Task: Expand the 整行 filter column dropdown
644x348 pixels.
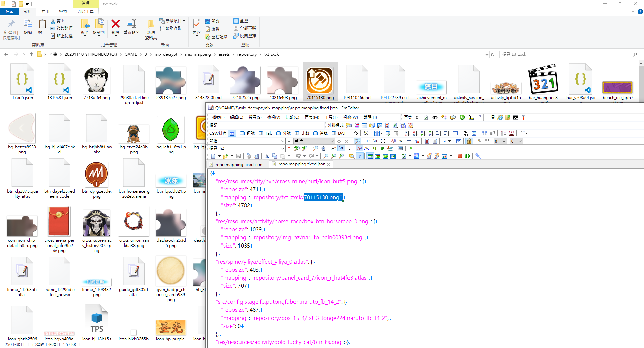Action: 332,141
